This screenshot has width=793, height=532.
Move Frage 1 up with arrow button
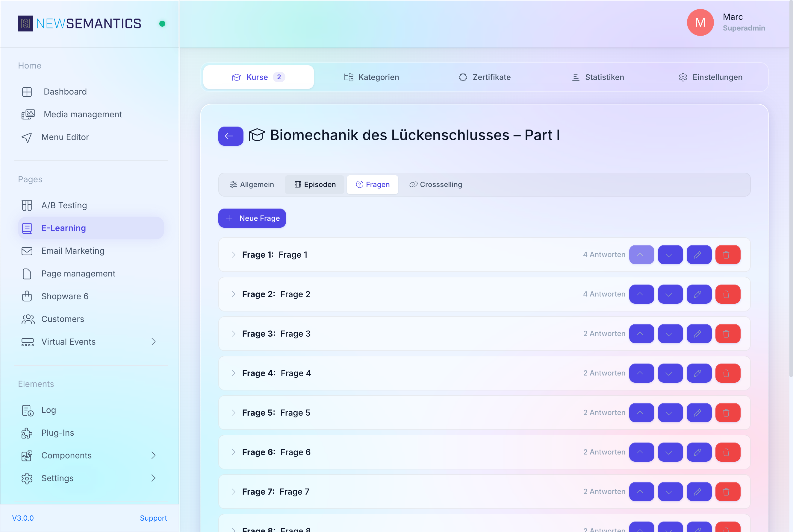641,254
